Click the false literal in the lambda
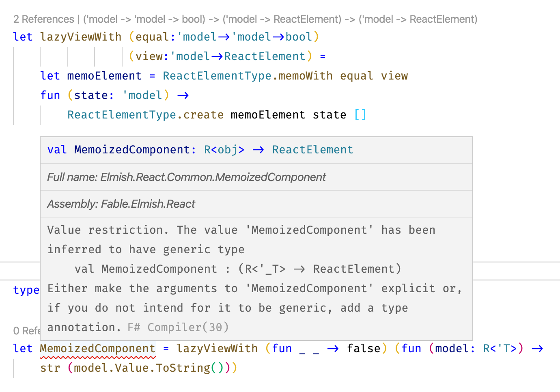 pyautogui.click(x=364, y=348)
